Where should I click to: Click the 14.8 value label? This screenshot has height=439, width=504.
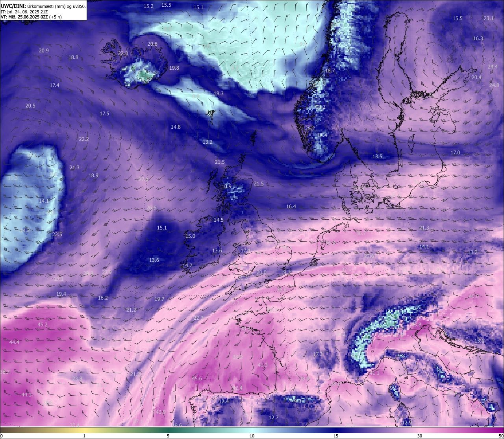click(x=176, y=127)
